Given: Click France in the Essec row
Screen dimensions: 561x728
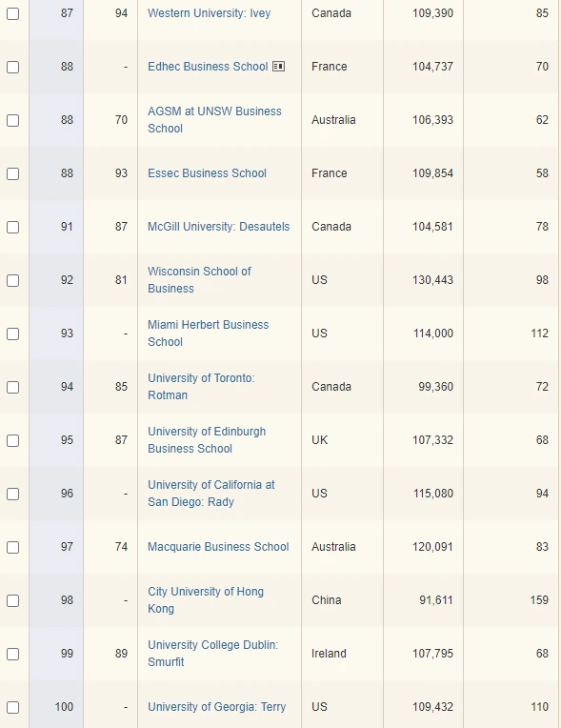Looking at the screenshot, I should [x=329, y=173].
